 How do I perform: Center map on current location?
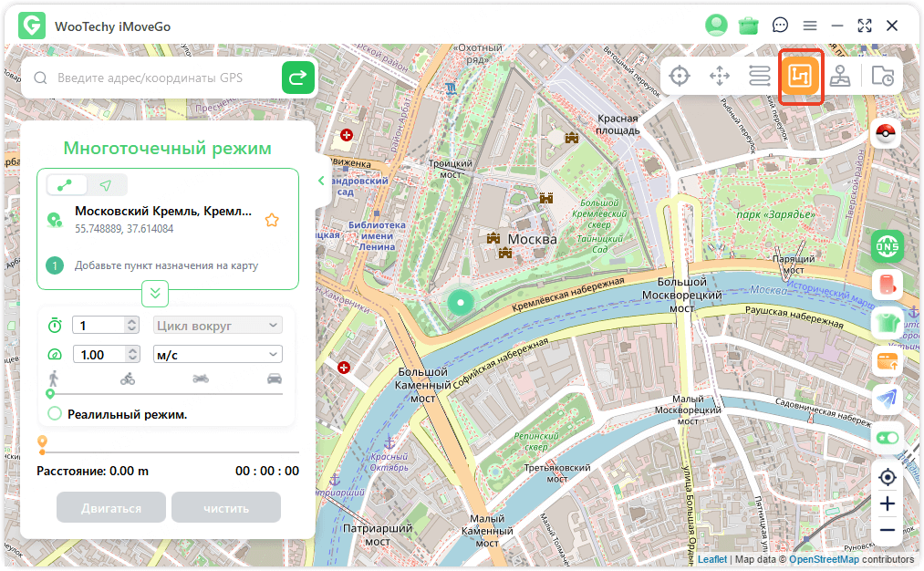(887, 477)
